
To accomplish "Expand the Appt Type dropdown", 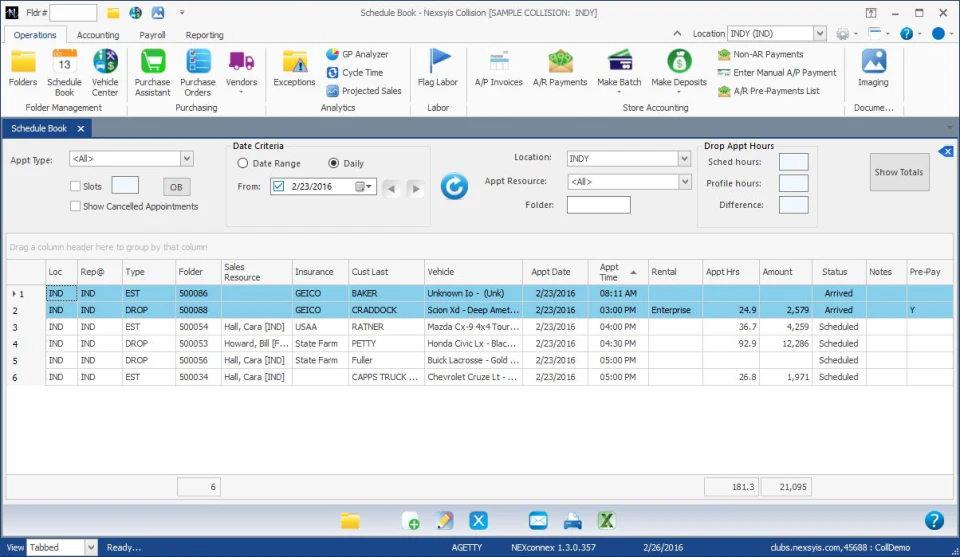I will [x=186, y=159].
